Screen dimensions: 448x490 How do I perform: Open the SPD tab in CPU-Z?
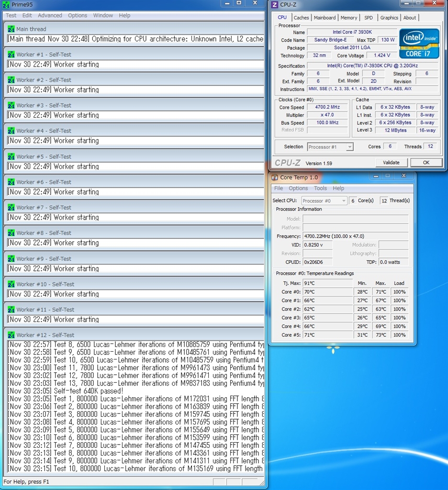[x=368, y=18]
